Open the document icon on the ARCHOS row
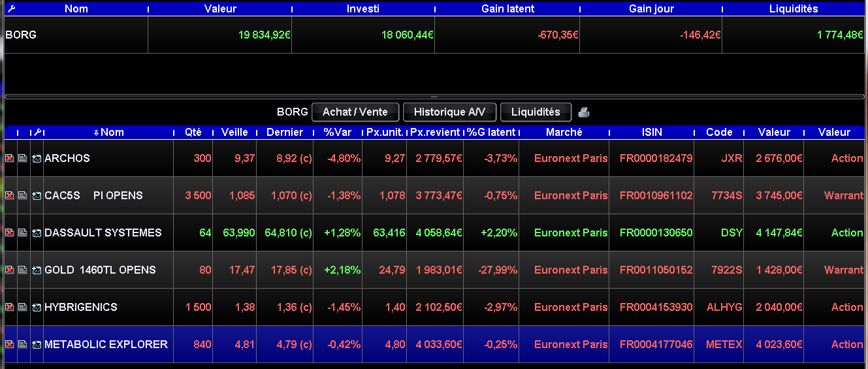 click(x=23, y=158)
